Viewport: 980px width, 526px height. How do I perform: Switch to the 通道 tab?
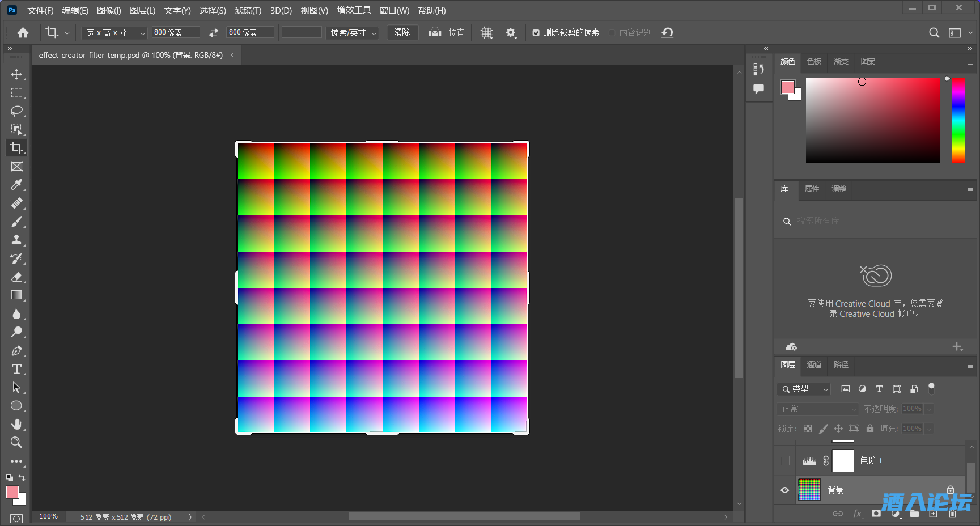814,364
